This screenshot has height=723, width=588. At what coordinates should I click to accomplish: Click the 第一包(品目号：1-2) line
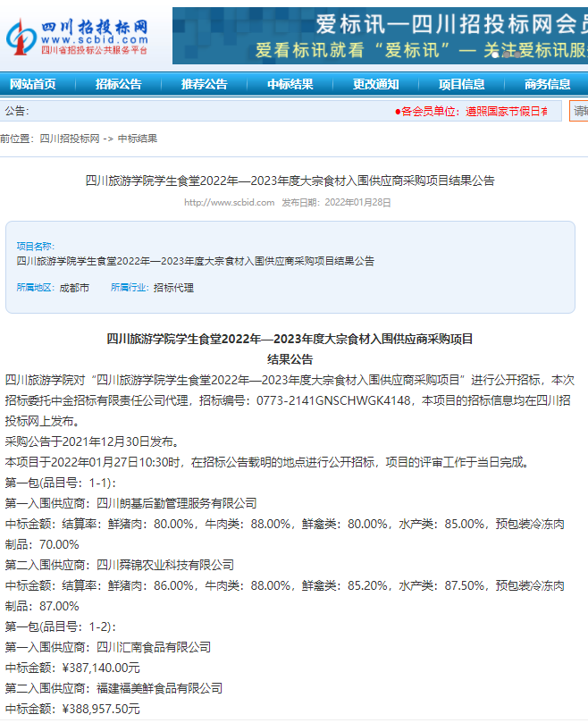pyautogui.click(x=61, y=626)
